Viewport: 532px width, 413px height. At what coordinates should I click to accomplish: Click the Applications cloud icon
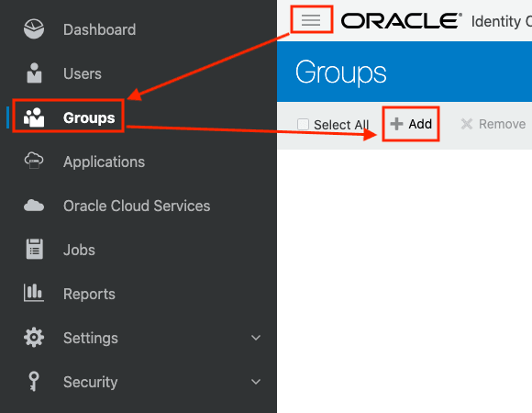click(x=34, y=161)
